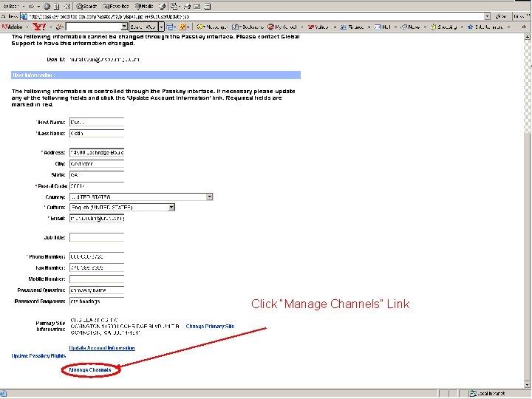532x399 pixels.
Task: Click the Mobile Number field
Action: [x=97, y=279]
